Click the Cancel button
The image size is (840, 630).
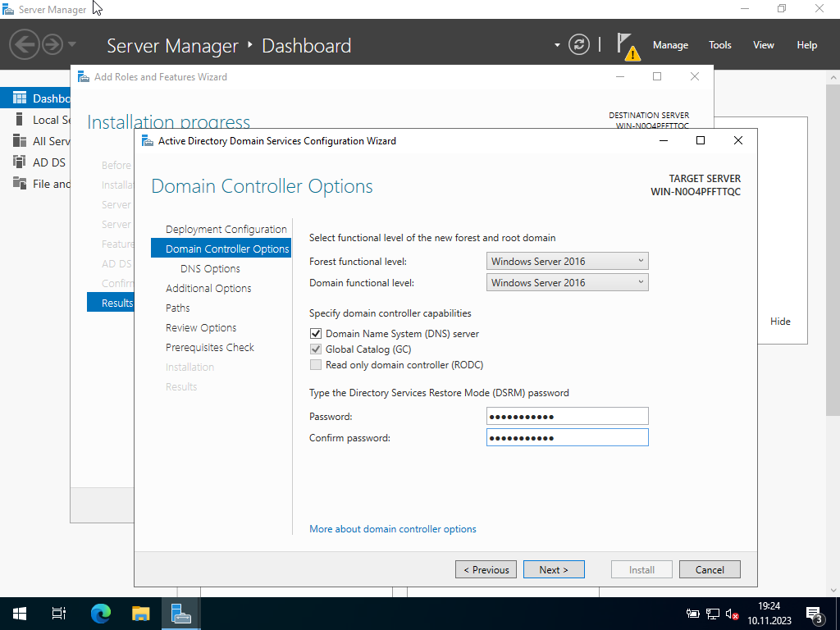pyautogui.click(x=710, y=569)
